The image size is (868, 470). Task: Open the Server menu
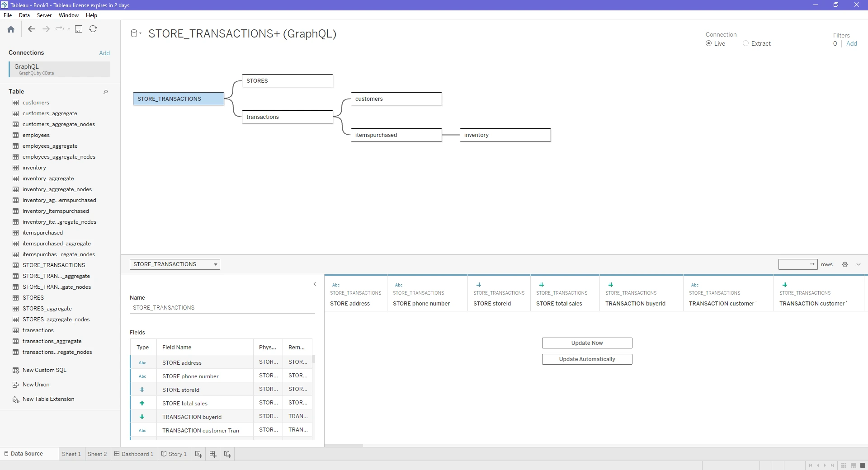pos(44,15)
